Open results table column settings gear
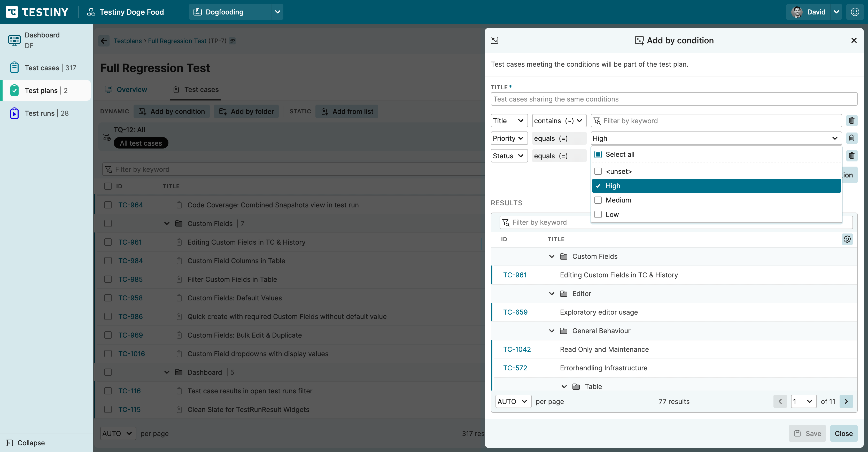868x452 pixels. pyautogui.click(x=847, y=239)
